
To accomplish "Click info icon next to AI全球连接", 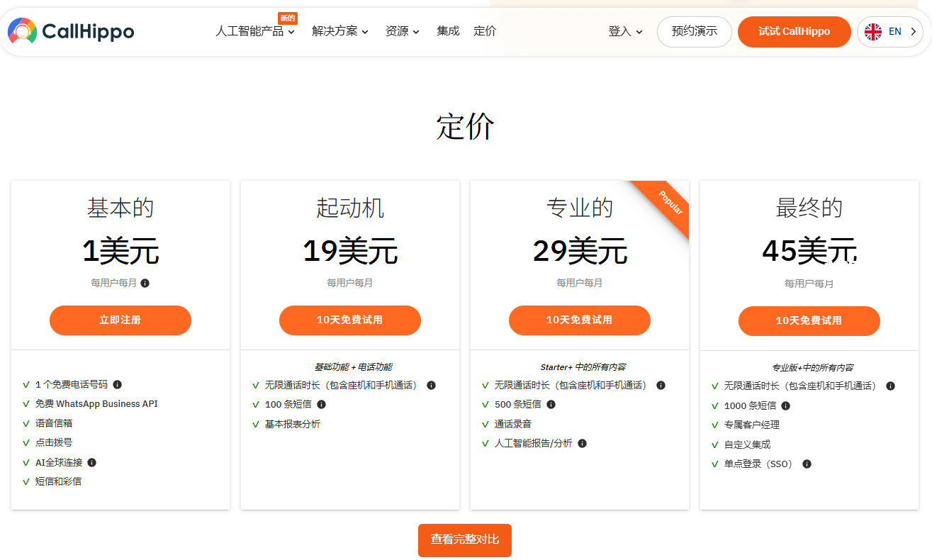I will coord(91,462).
